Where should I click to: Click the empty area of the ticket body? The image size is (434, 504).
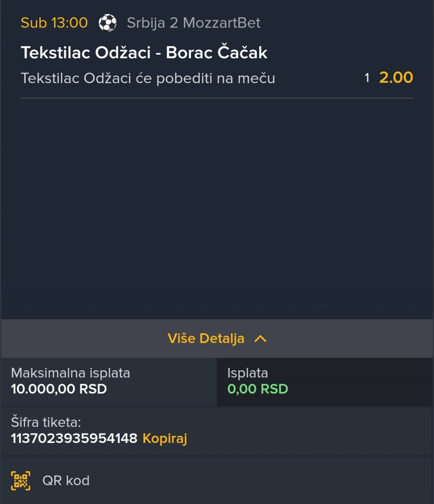click(217, 203)
